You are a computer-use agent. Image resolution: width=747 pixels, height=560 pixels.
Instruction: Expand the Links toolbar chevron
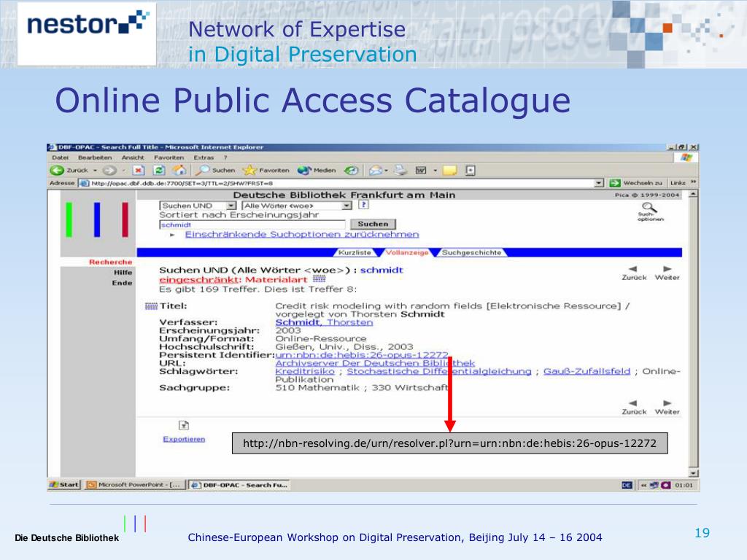[x=693, y=182]
